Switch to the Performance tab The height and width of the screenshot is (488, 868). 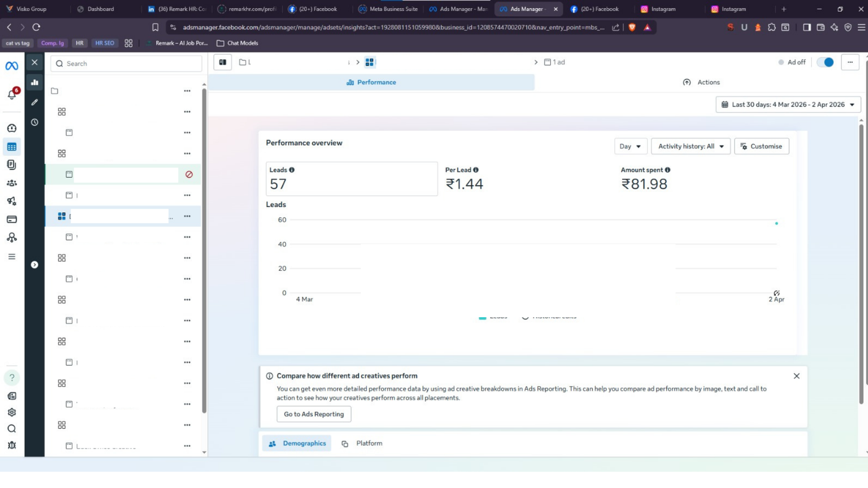coord(372,82)
